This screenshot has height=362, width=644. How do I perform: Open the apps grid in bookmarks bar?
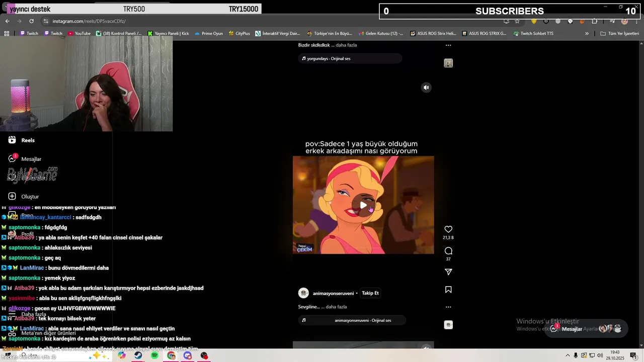pos(7,34)
